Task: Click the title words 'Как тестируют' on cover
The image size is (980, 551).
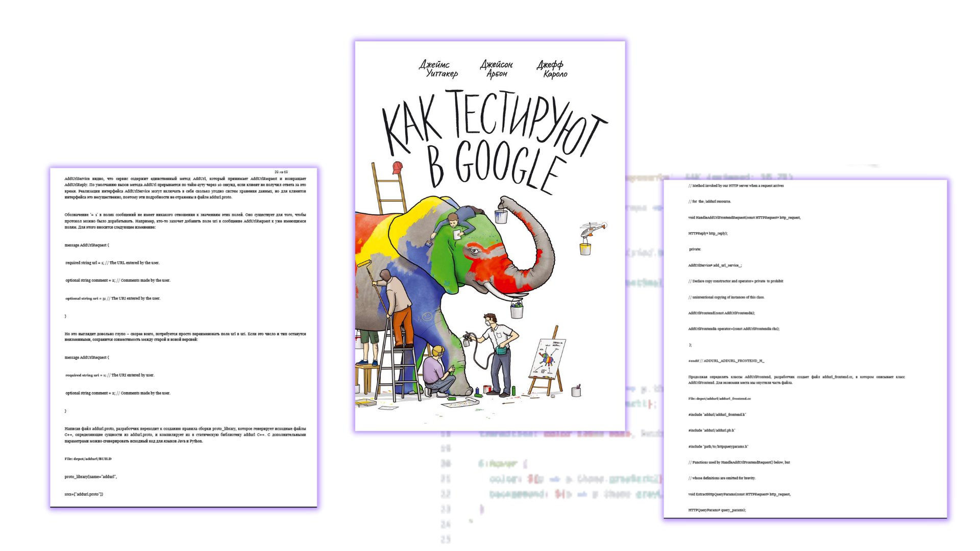Action: (x=494, y=122)
